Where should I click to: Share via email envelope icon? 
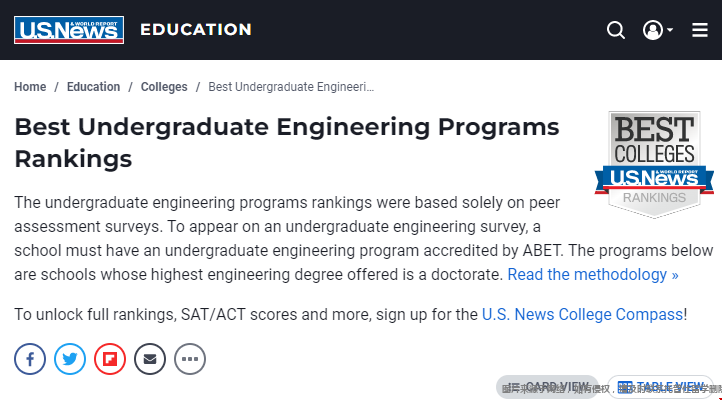[150, 359]
